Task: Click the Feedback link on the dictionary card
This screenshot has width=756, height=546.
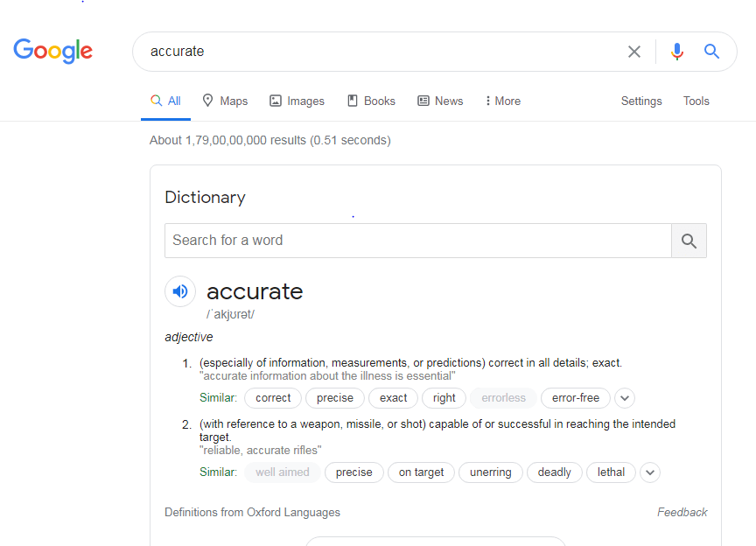Action: tap(682, 512)
